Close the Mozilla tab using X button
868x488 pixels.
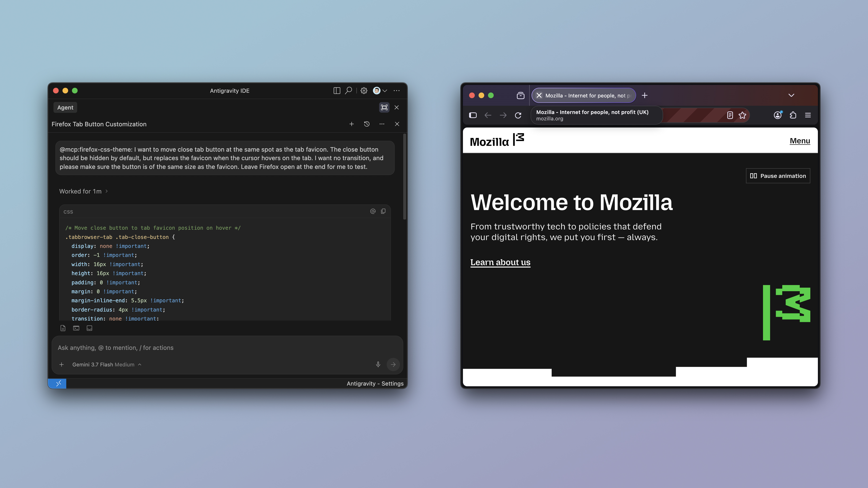point(539,95)
